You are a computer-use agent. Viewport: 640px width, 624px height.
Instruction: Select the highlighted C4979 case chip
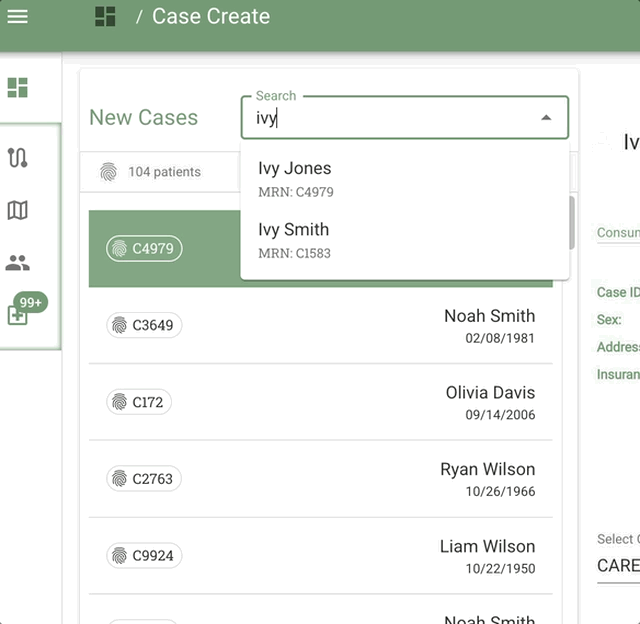click(x=145, y=249)
